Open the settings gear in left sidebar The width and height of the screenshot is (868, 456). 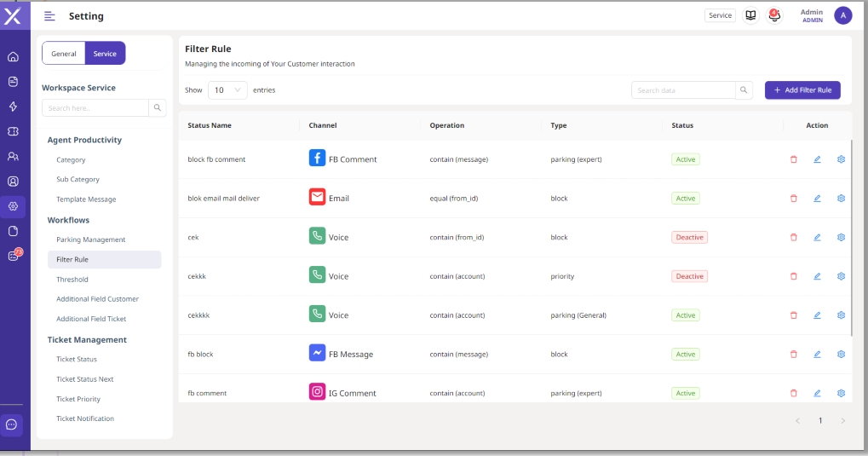(13, 206)
